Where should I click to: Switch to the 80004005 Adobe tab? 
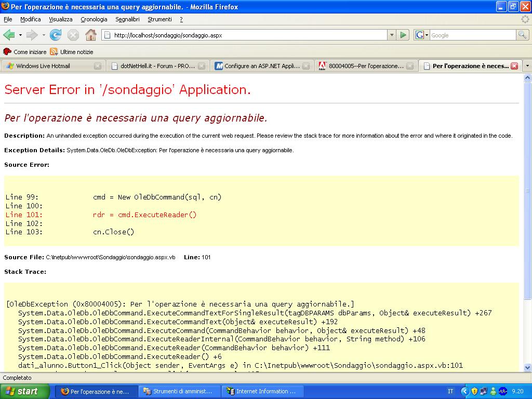coord(365,66)
